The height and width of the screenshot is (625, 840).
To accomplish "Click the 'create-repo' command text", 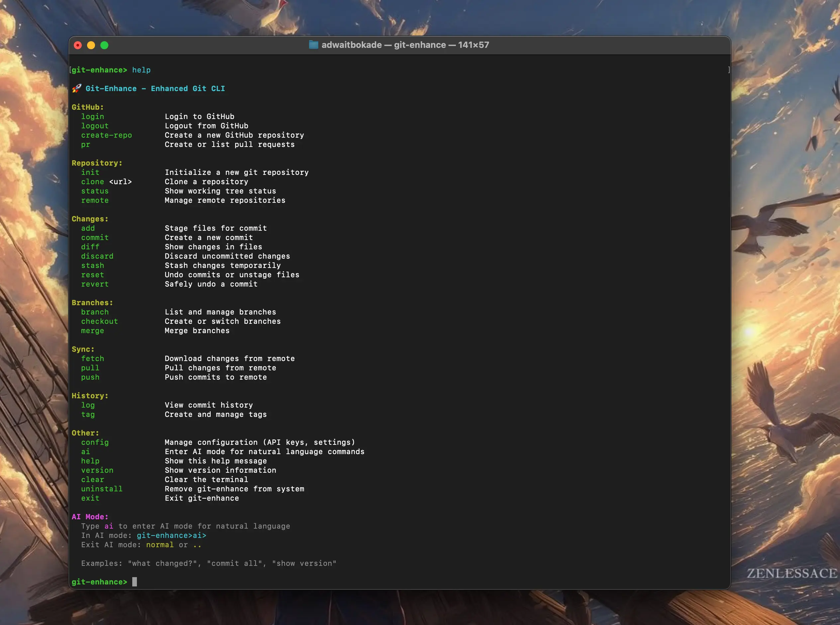I will (106, 135).
